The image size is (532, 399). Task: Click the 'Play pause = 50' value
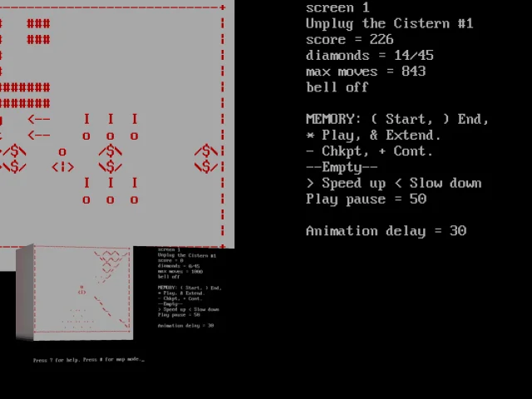pos(366,199)
